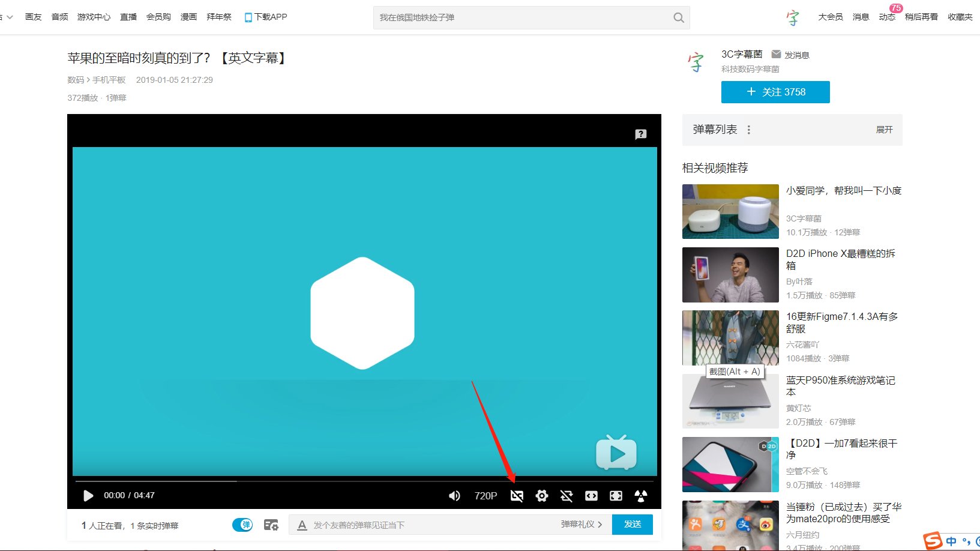Open the 游戏中心 nav item
Screen dimensions: 980x551
(x=94, y=17)
